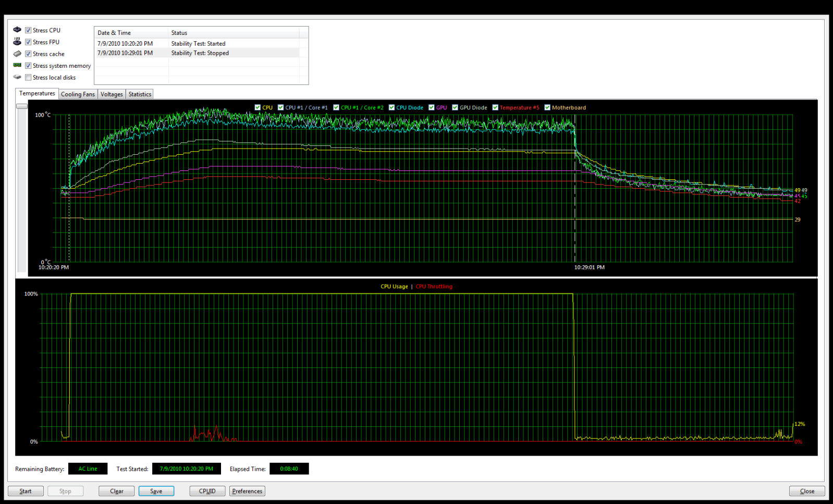Viewport: 833px width, 504px height.
Task: Select the Statistics tab
Action: click(140, 94)
